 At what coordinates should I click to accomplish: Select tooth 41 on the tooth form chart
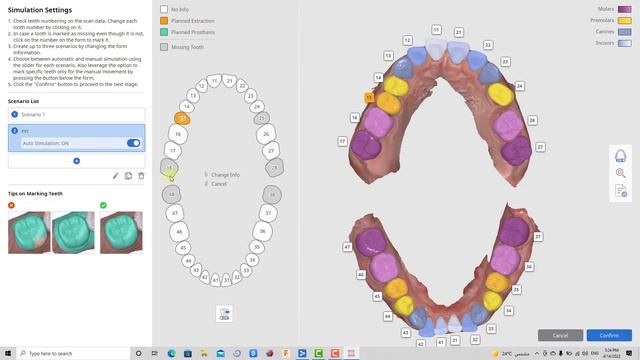coord(216,280)
